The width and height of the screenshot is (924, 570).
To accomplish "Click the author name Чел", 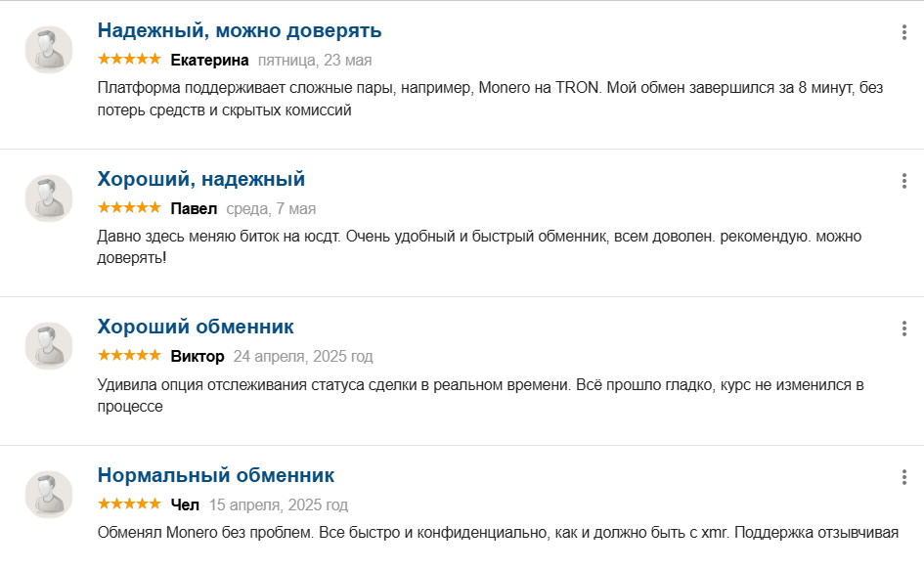I will (185, 504).
